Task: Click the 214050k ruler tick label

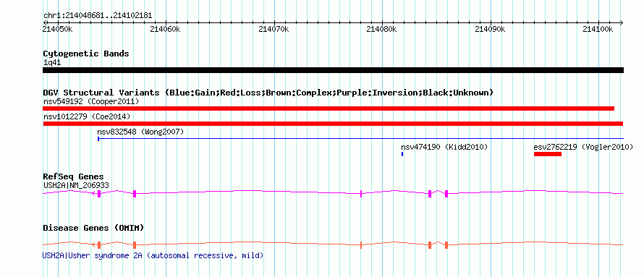Action: point(58,29)
